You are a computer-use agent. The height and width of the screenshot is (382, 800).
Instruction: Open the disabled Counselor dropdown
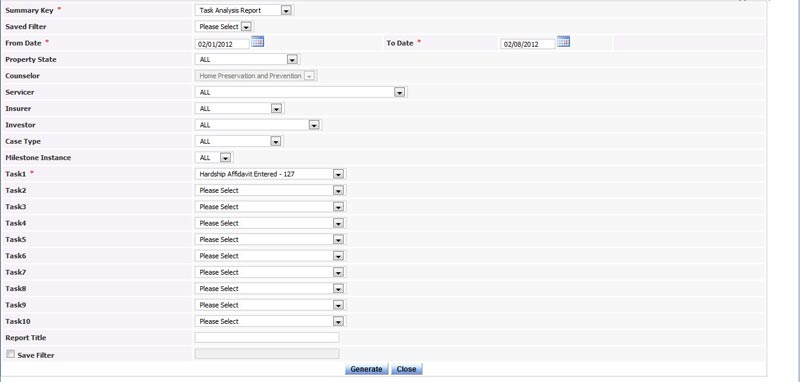(x=256, y=76)
